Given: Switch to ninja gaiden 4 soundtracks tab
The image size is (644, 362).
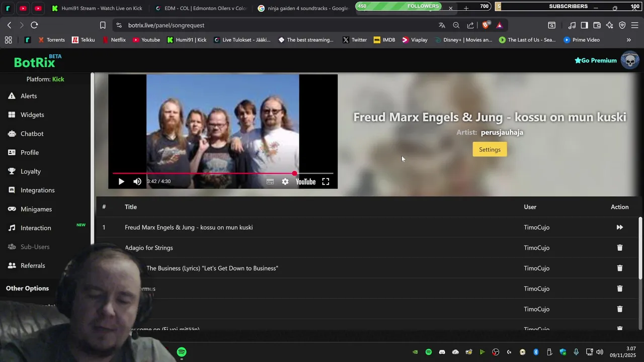Looking at the screenshot, I should pyautogui.click(x=303, y=9).
